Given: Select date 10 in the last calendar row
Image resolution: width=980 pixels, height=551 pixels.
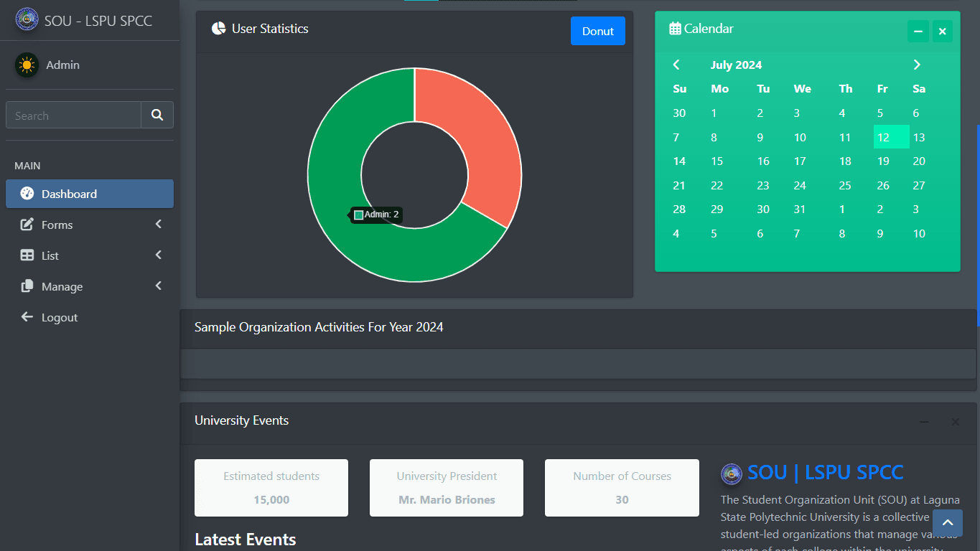Looking at the screenshot, I should 919,233.
